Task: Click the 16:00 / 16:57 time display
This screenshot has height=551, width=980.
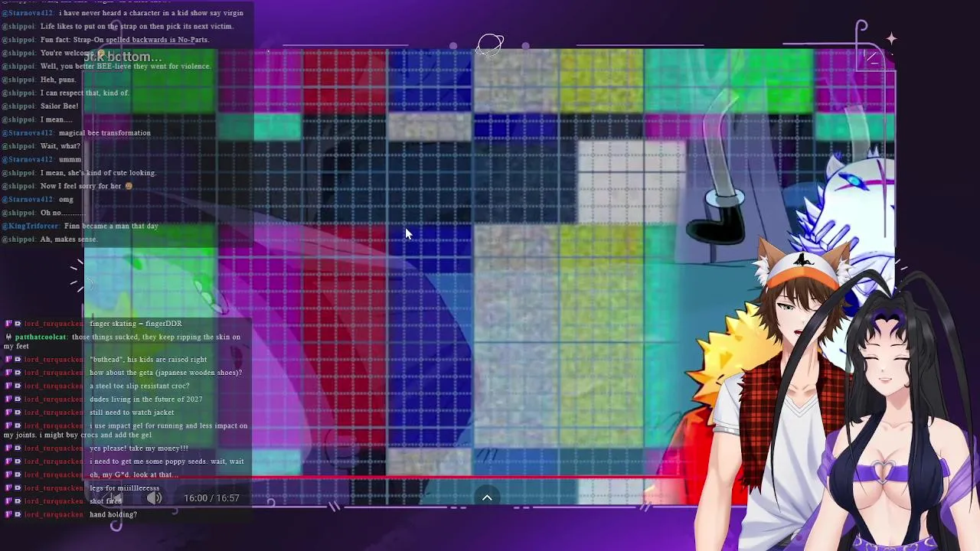Action: pyautogui.click(x=211, y=498)
